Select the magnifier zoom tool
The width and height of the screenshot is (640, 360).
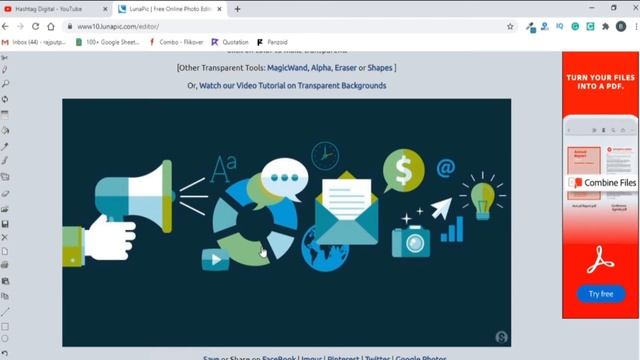(x=5, y=84)
